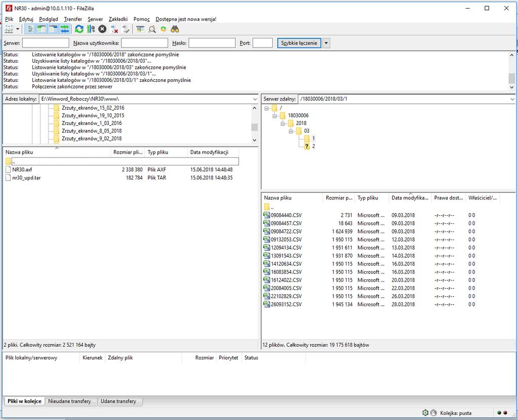Click Excel icon of 26093152.CSV
518x420 pixels.
coord(267,304)
